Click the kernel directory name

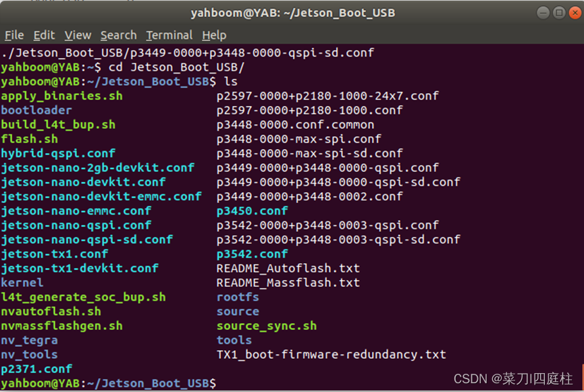pos(22,283)
